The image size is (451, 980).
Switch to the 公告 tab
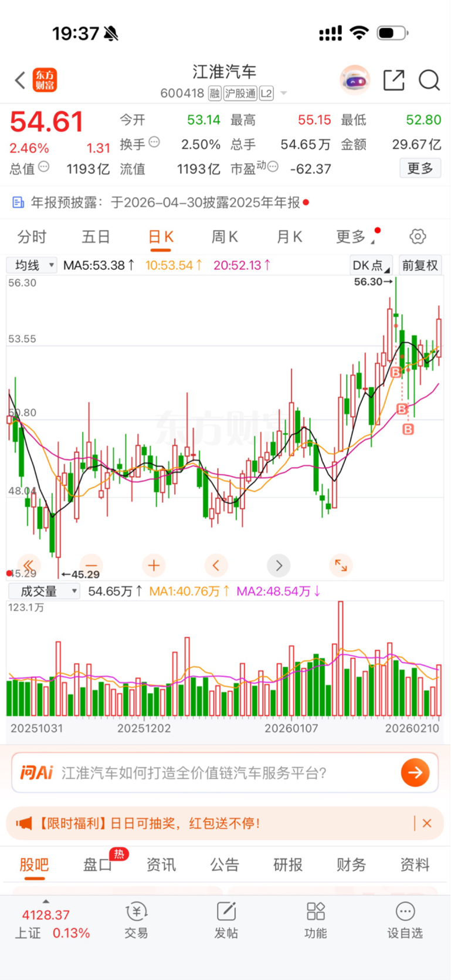(225, 864)
